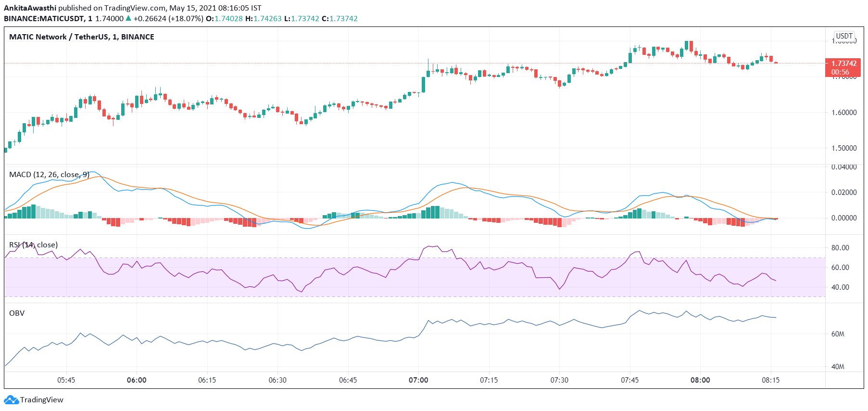Click the 1.50000 price axis label
This screenshot has width=868, height=411.
pyautogui.click(x=844, y=148)
